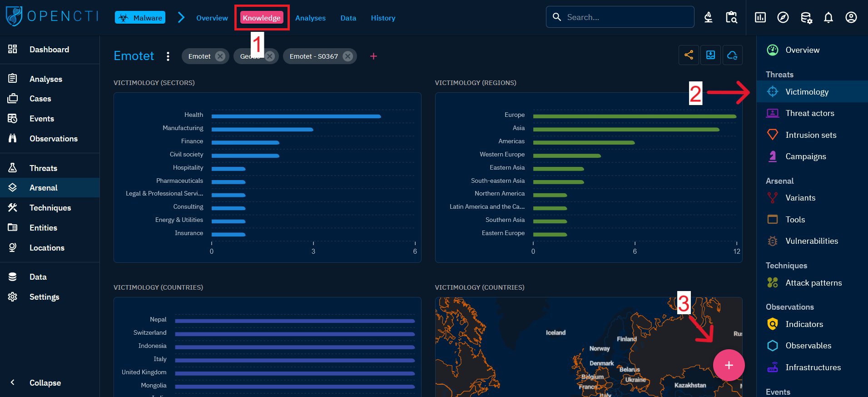Screen dimensions: 868x397
Task: Click the export download icon
Action: pyautogui.click(x=710, y=55)
